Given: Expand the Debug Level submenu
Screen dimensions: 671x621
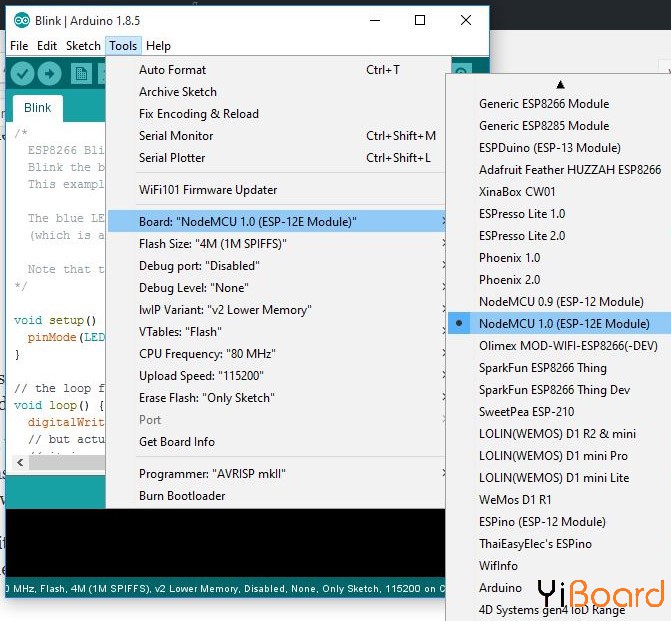Looking at the screenshot, I should click(276, 288).
